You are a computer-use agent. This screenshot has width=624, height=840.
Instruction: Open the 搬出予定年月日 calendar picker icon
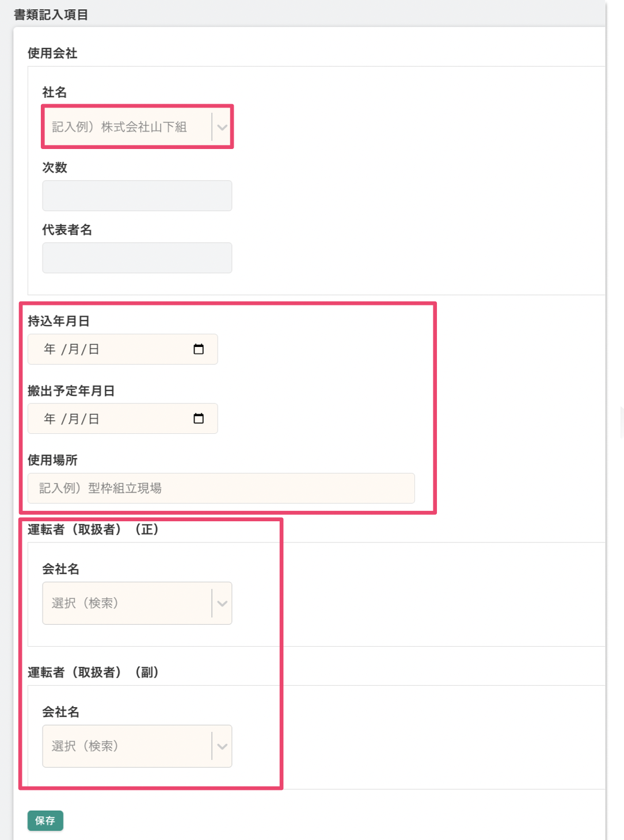coord(199,418)
